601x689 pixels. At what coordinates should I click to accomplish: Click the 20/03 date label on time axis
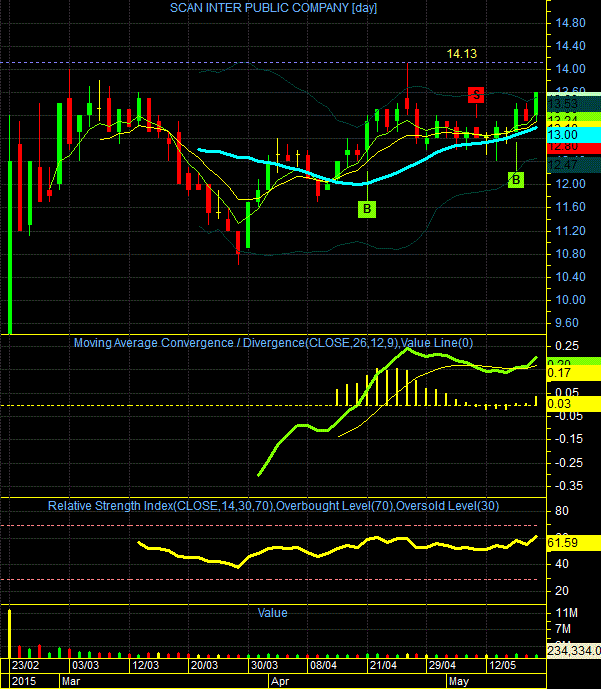coord(204,665)
